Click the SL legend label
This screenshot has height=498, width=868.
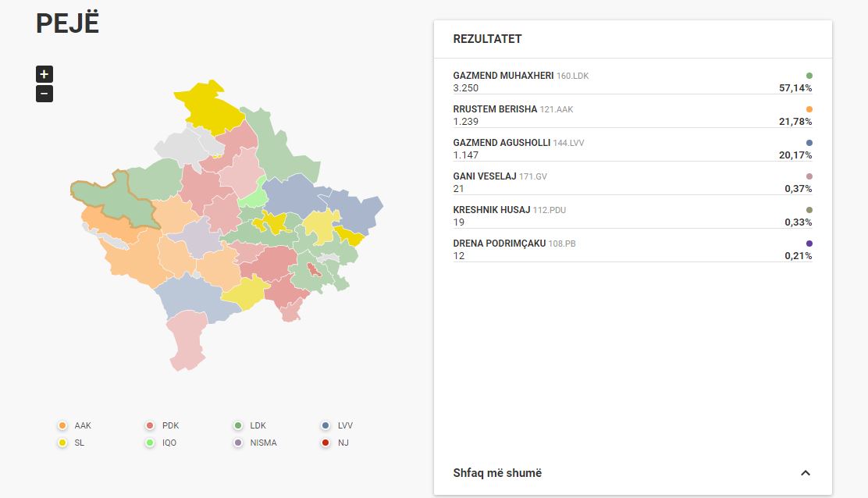click(79, 443)
